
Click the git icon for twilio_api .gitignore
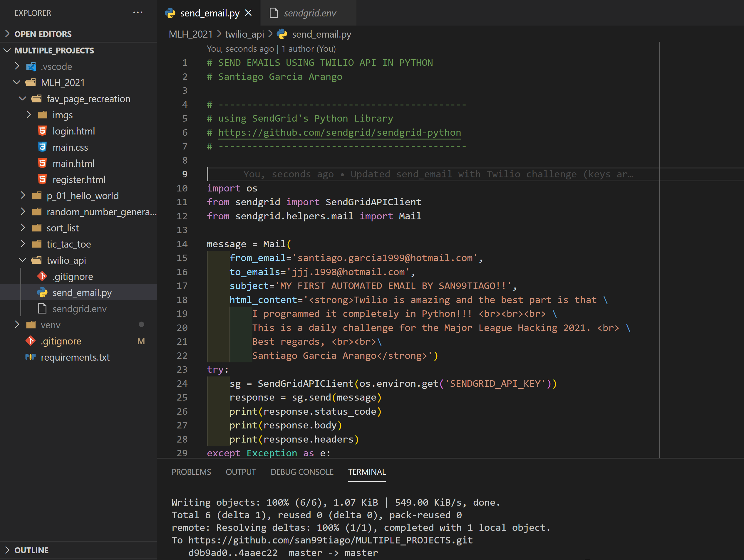click(42, 276)
